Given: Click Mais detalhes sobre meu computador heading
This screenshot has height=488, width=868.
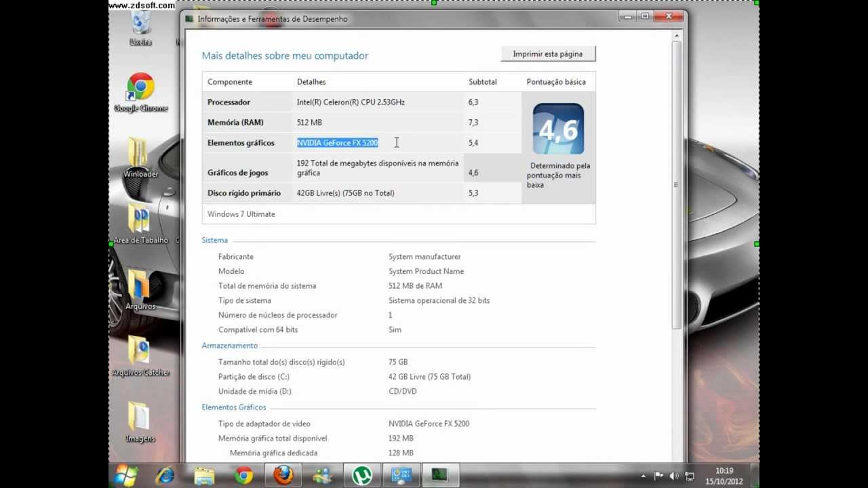Looking at the screenshot, I should (x=285, y=56).
